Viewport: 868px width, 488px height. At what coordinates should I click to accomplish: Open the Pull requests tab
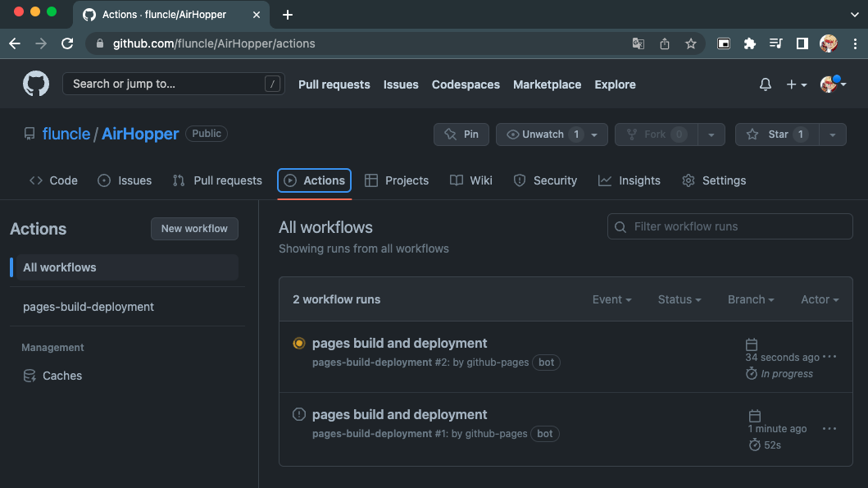(x=216, y=180)
